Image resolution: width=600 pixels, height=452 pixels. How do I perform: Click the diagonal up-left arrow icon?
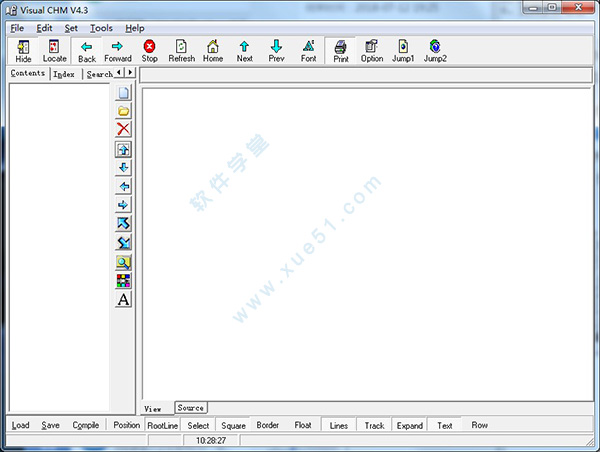click(123, 224)
